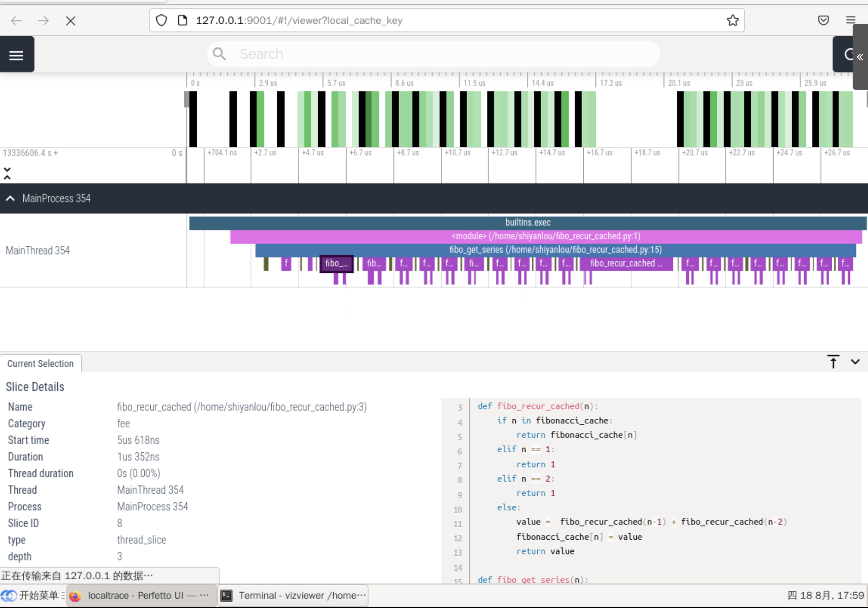The width and height of the screenshot is (868, 608).
Task: Click the +18.7 us timeline tick
Action: tap(647, 153)
